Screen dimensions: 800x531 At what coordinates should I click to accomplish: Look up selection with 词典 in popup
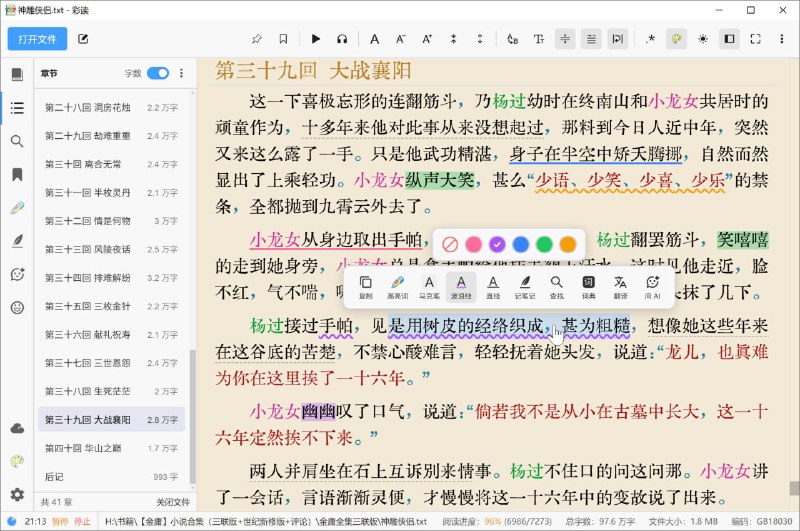click(x=588, y=287)
